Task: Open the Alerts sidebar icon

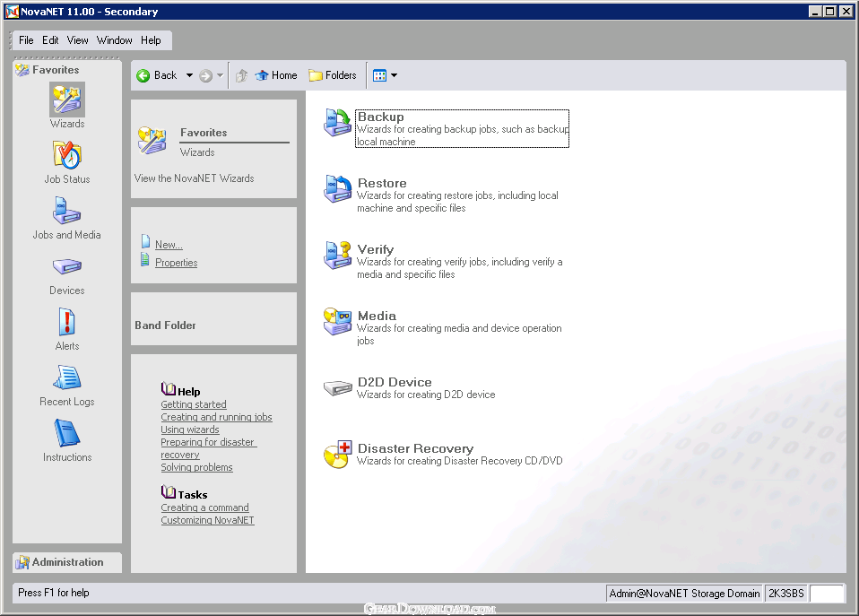Action: [67, 322]
